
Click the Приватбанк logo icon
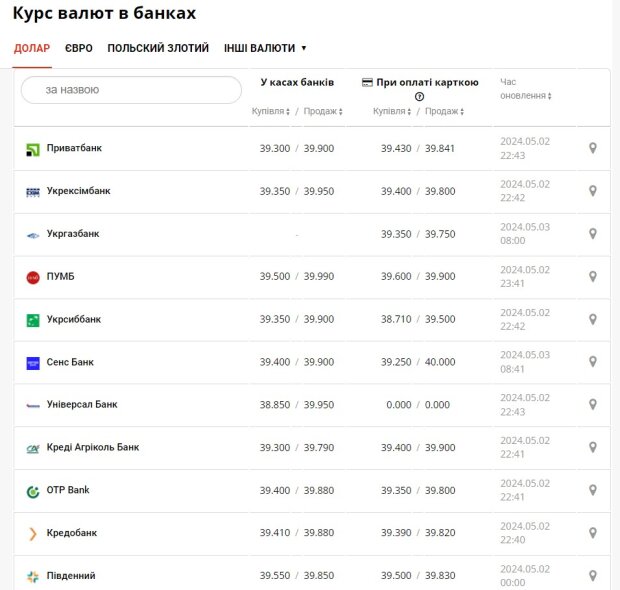33,149
